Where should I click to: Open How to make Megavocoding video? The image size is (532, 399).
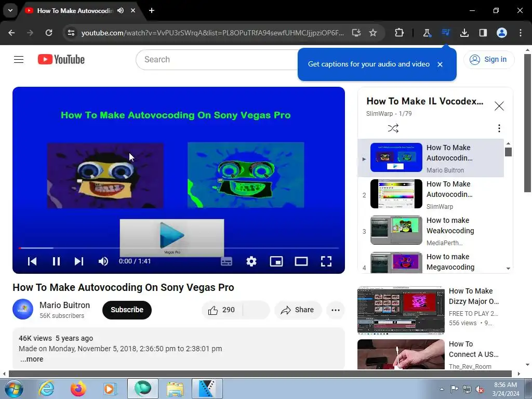(431, 262)
